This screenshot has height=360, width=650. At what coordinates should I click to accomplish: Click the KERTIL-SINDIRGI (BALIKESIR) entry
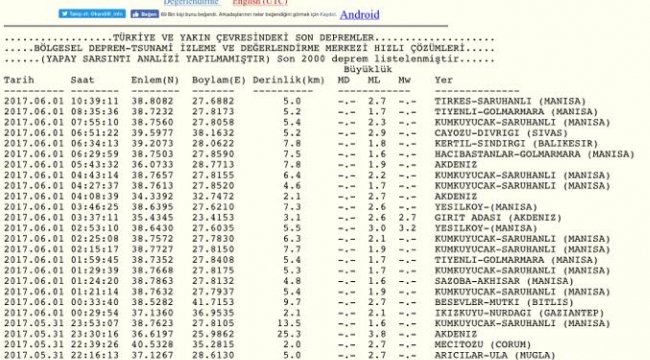tap(516, 144)
